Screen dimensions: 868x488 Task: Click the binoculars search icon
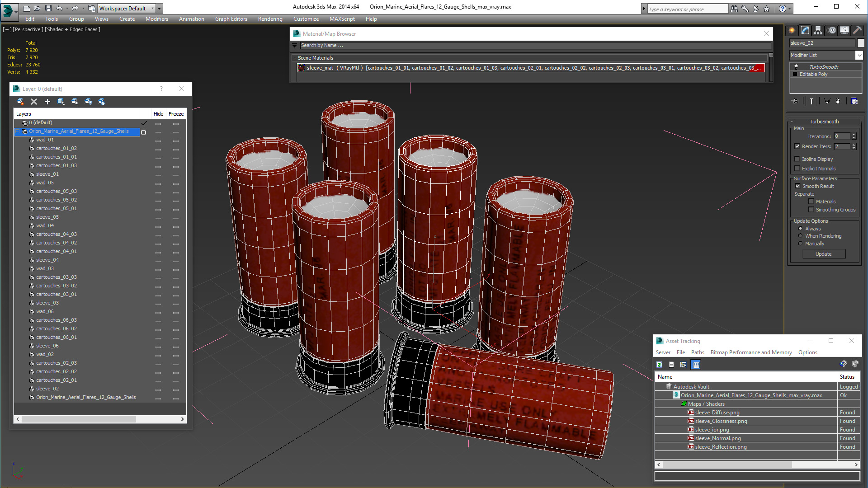point(734,9)
